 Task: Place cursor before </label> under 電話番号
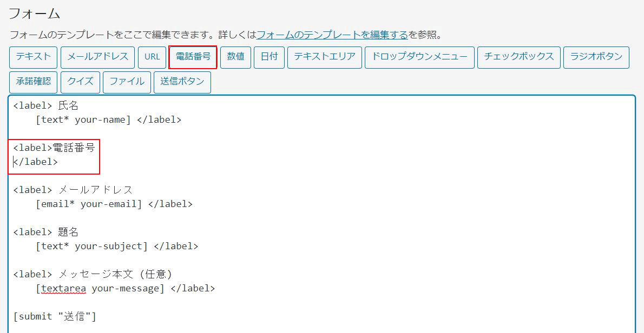point(14,162)
